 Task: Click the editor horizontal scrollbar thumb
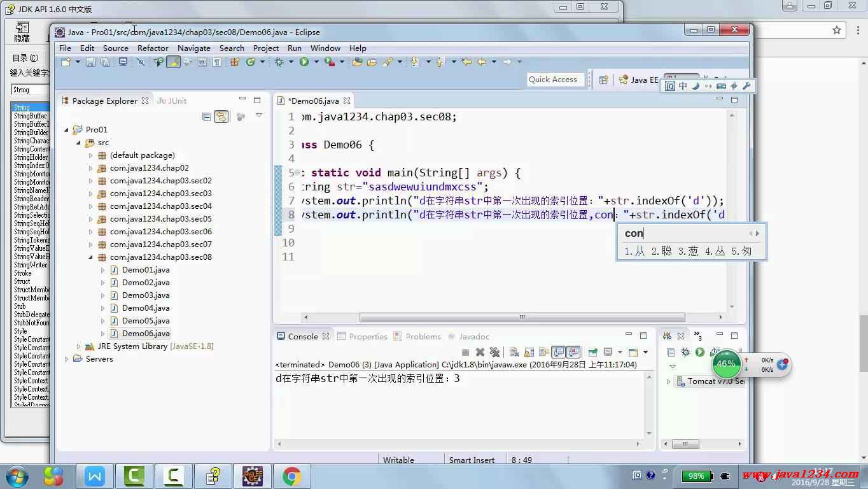522,317
